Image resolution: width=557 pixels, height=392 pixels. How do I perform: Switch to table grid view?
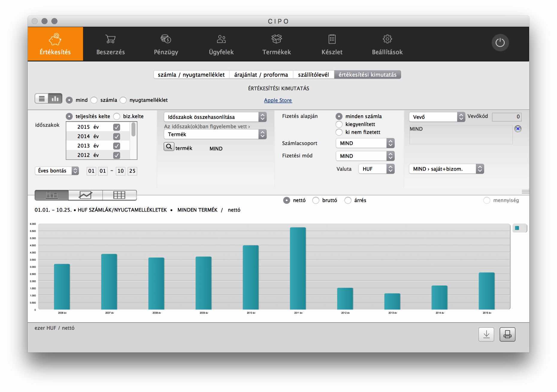(119, 195)
